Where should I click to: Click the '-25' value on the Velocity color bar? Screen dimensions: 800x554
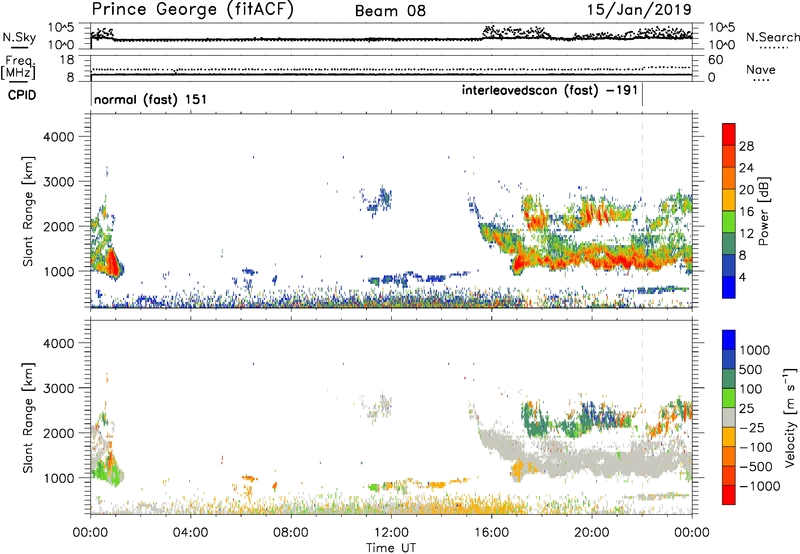click(x=752, y=428)
